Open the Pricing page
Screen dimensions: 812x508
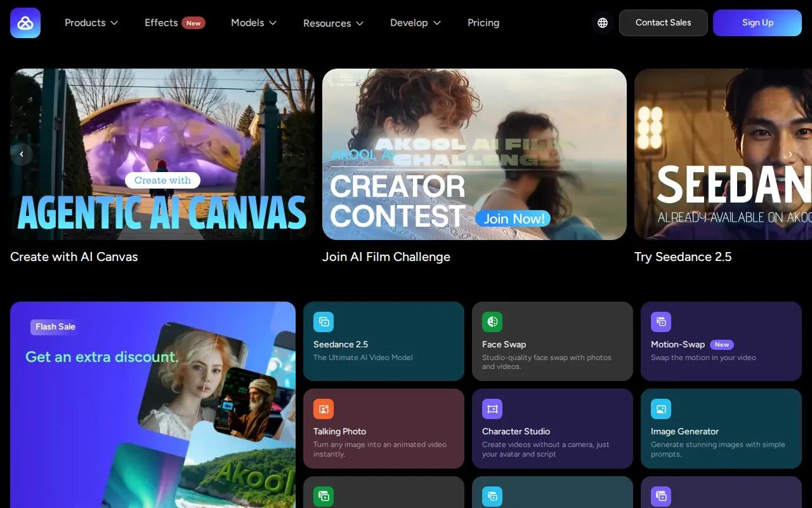tap(483, 23)
